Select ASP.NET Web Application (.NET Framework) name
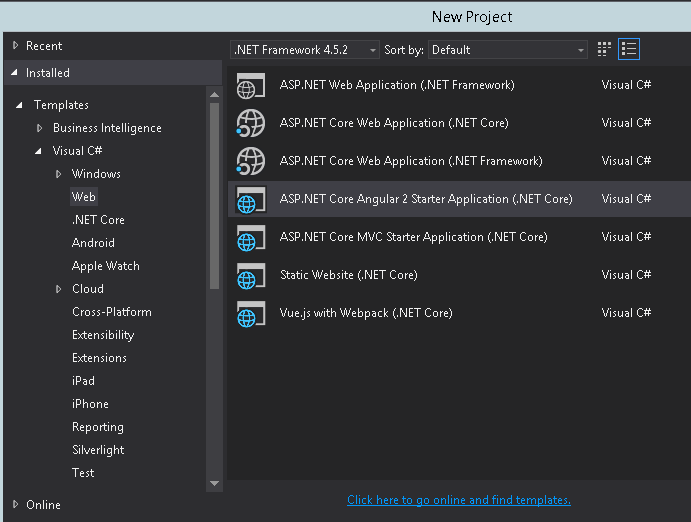Viewport: 691px width, 522px height. click(x=397, y=85)
